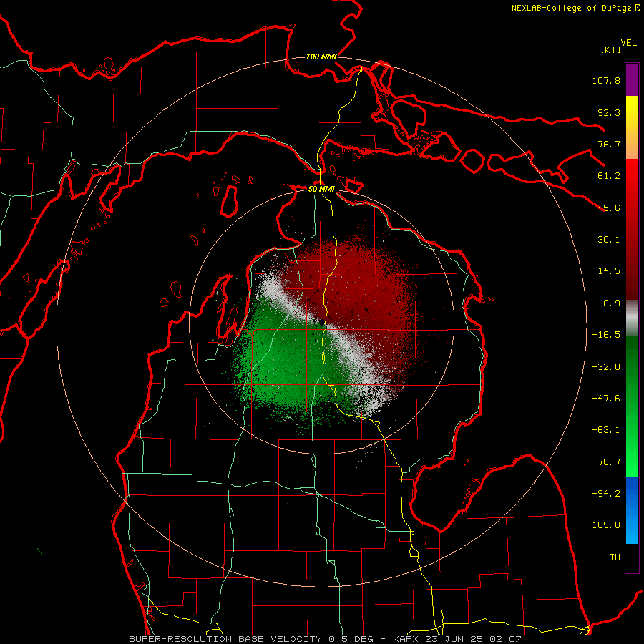Click the 107.8 legend value
Screen dimensions: 644x644
point(606,80)
